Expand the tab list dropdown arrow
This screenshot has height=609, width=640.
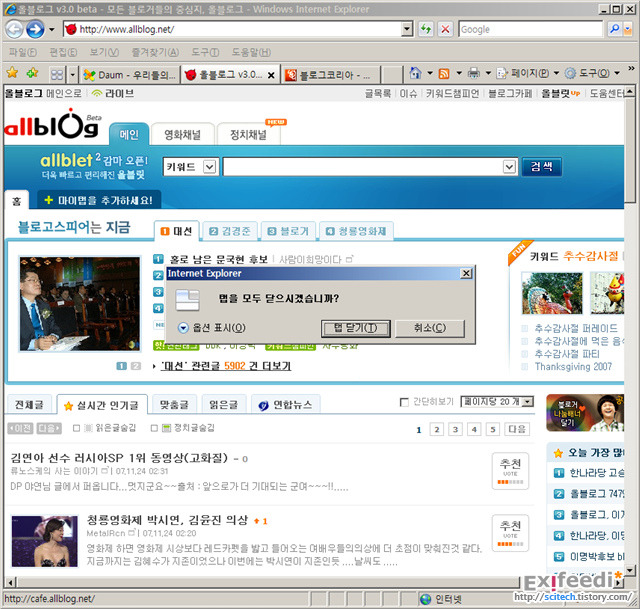click(72, 75)
